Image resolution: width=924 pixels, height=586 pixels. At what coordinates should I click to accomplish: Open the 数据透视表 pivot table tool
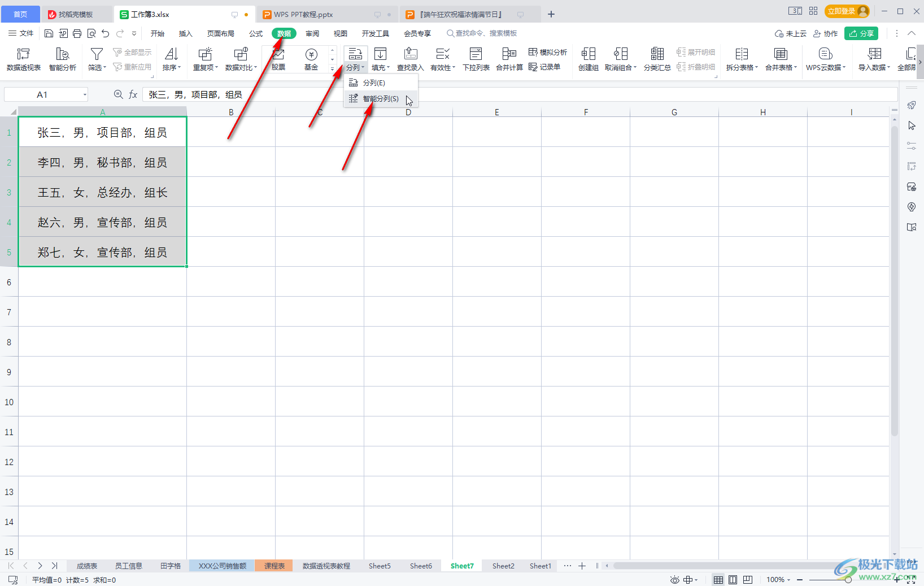24,59
